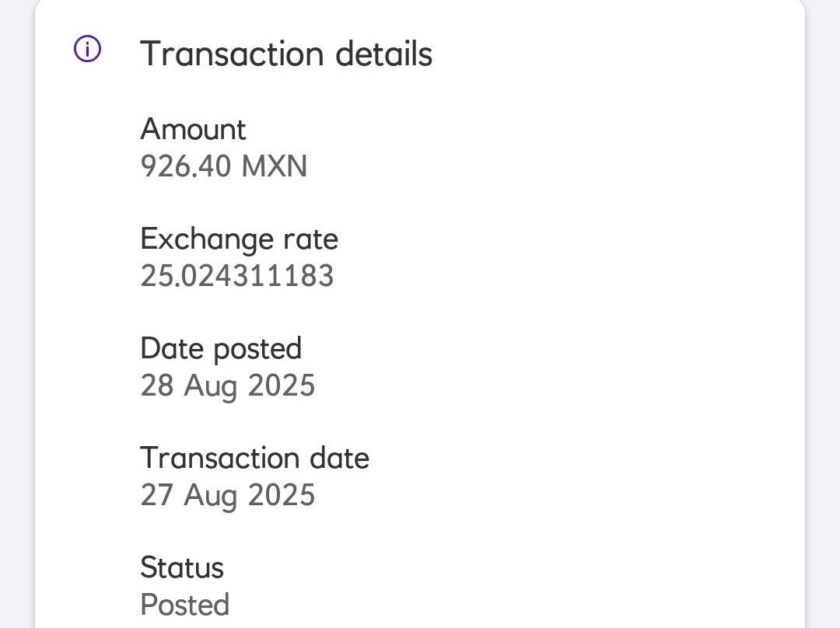Image resolution: width=840 pixels, height=628 pixels.
Task: Click the Transaction date label
Action: click(x=254, y=458)
